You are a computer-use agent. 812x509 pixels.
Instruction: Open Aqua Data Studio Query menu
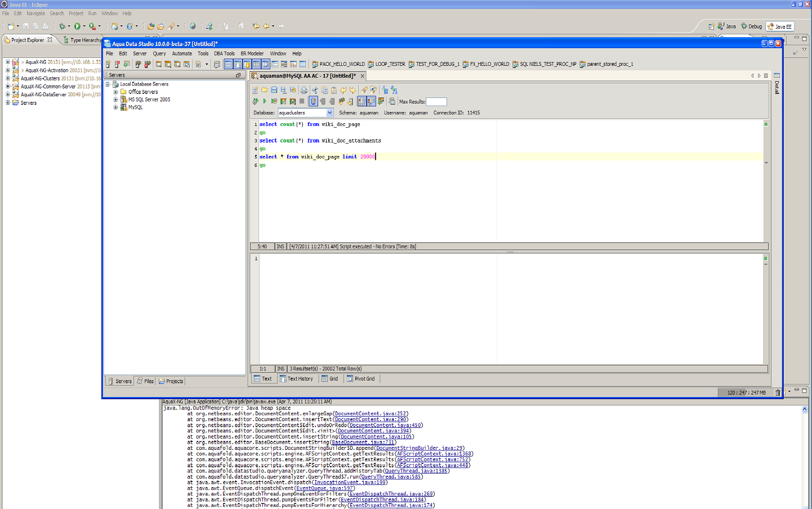click(159, 53)
